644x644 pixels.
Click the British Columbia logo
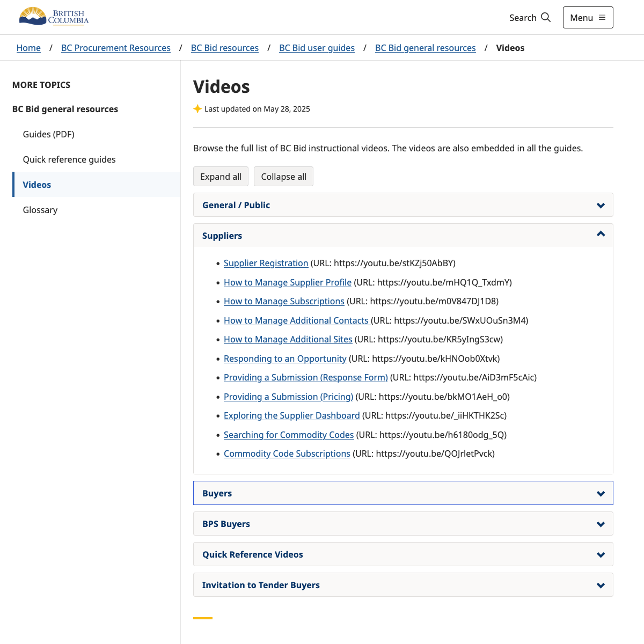[54, 17]
